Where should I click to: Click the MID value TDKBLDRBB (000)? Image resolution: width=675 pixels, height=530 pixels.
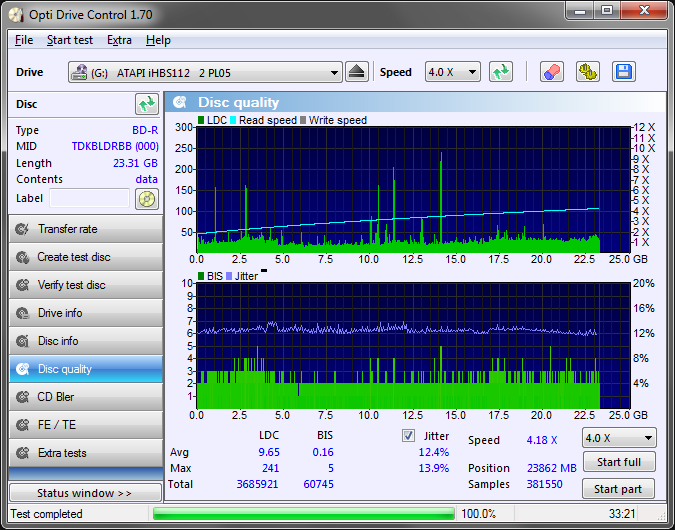click(115, 146)
